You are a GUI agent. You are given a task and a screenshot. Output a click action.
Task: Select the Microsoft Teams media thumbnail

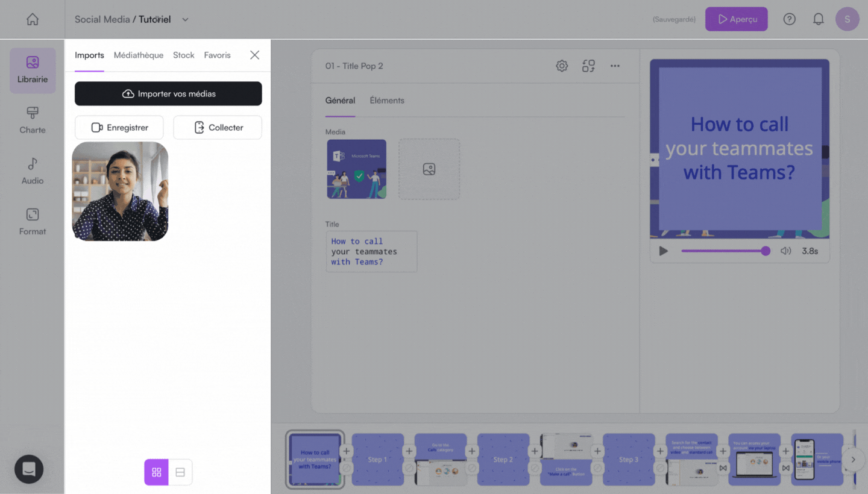click(357, 169)
